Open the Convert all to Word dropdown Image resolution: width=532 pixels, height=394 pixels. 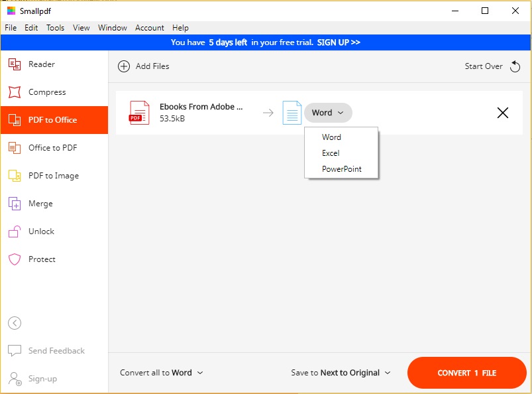click(x=162, y=373)
